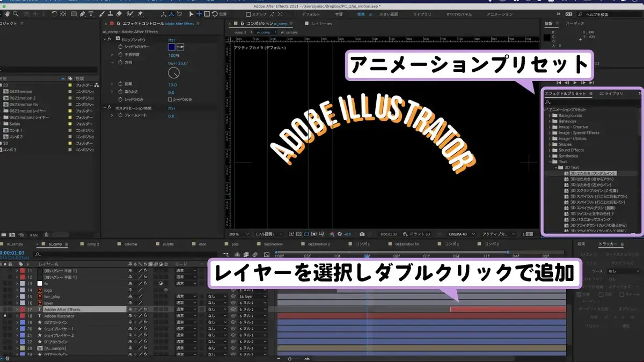Click the shadow color eyedropper icon
644x362 pixels.
point(180,47)
